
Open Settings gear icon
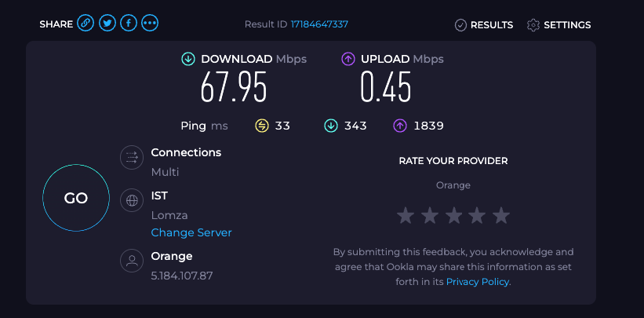[x=533, y=25]
